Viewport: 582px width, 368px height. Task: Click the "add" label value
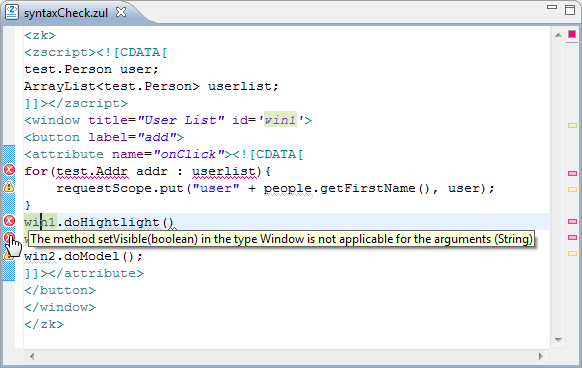[156, 137]
